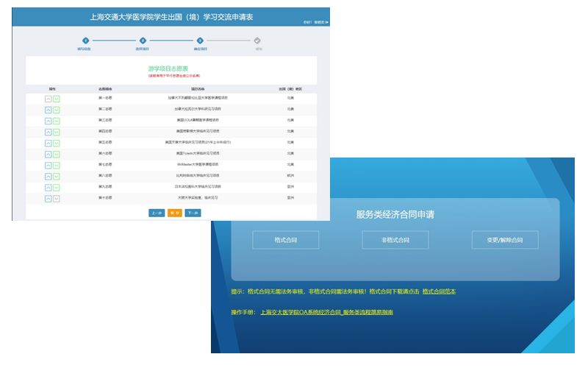Image resolution: width=588 pixels, height=368 pixels.
Task: Move 第十志愿 up using the up arrow
Action: click(48, 199)
